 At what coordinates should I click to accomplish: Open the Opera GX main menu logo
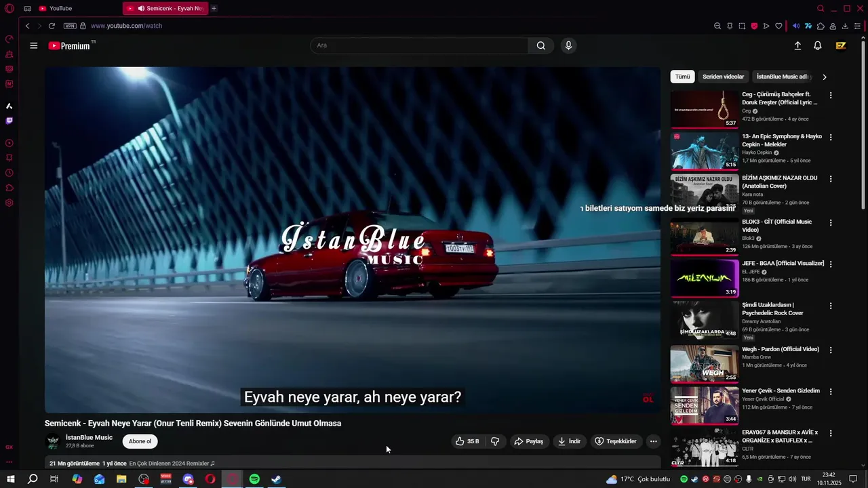9,8
